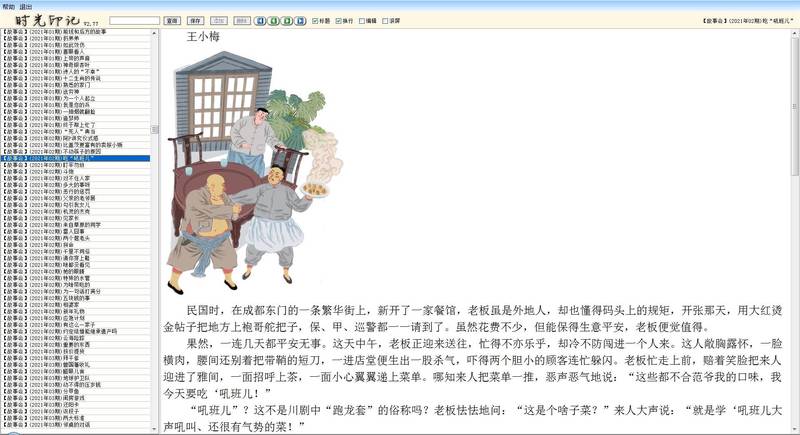
Task: Open the 帮助 menu
Action: coord(8,7)
